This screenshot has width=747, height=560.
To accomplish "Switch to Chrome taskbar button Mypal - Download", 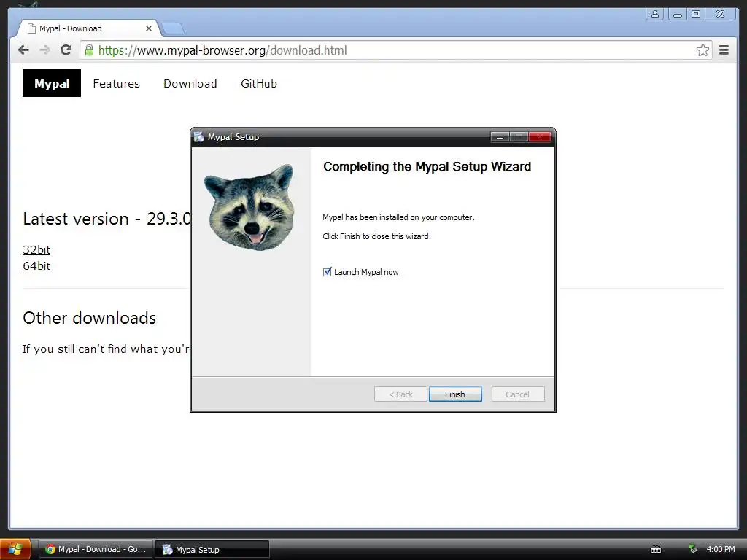I will point(96,549).
